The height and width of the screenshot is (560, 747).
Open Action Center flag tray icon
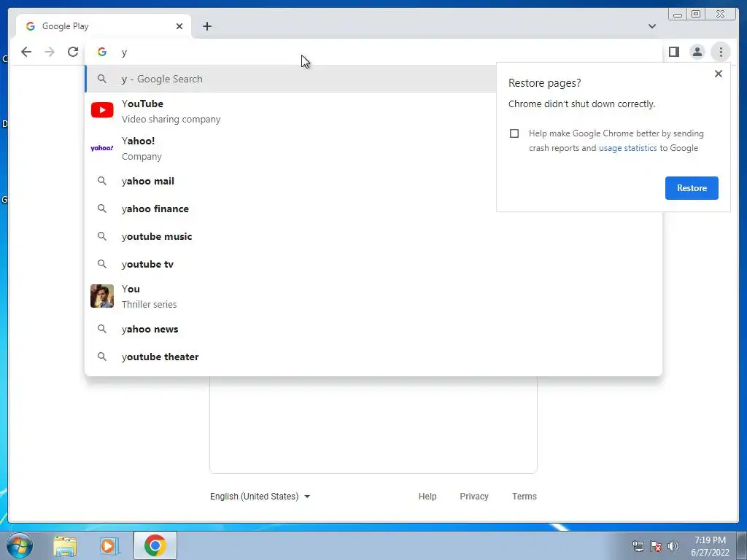point(656,546)
